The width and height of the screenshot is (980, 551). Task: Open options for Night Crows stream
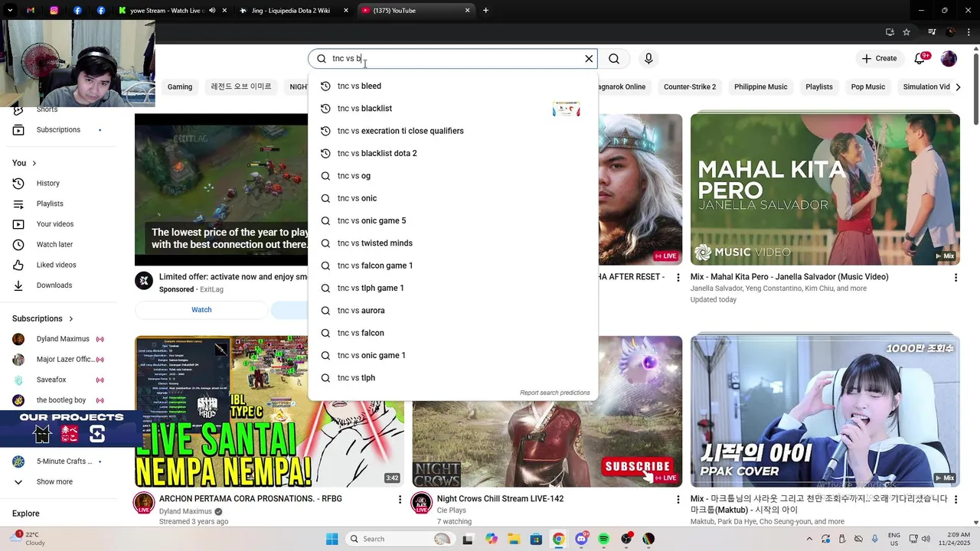tap(678, 500)
